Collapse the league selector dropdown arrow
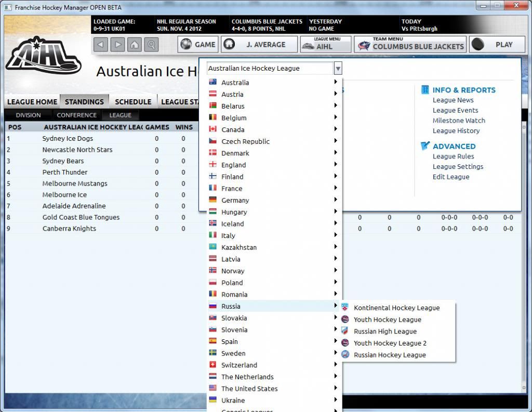Image resolution: width=532 pixels, height=412 pixels. (x=338, y=68)
